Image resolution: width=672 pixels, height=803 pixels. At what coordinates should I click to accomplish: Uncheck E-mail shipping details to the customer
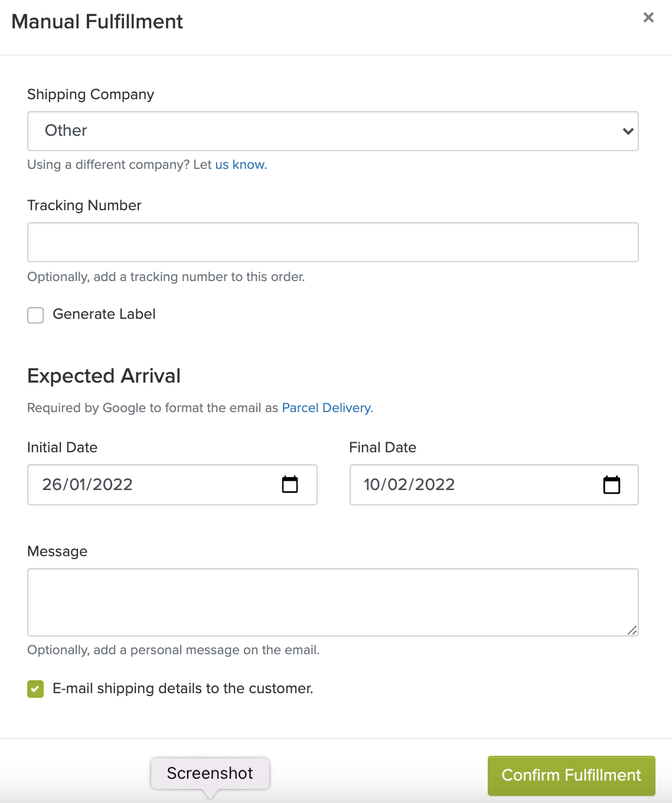point(35,689)
